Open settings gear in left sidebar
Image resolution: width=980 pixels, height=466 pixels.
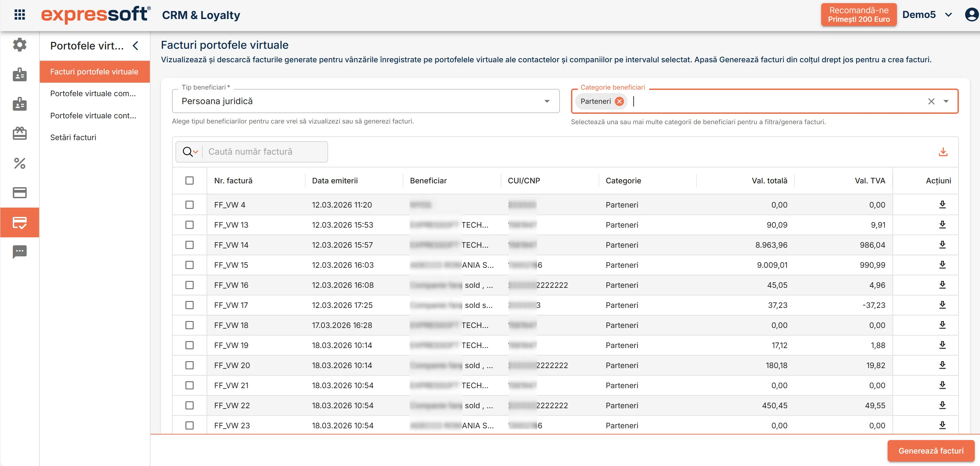coord(19,45)
